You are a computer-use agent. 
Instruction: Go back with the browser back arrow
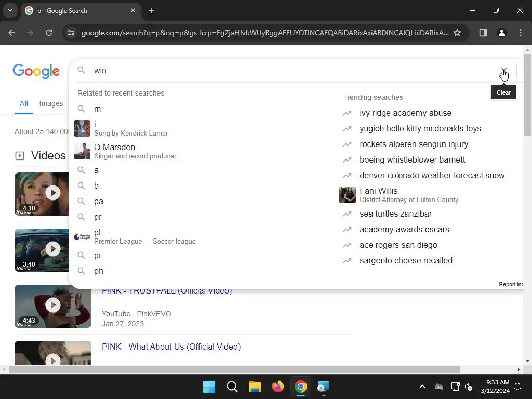(11, 33)
